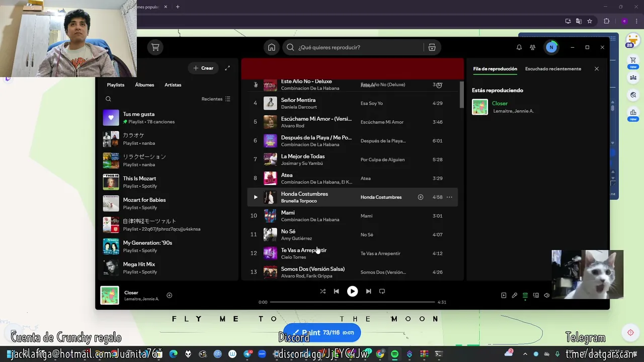This screenshot has width=644, height=362.
Task: Open Chrome extensions menu
Action: point(606,21)
